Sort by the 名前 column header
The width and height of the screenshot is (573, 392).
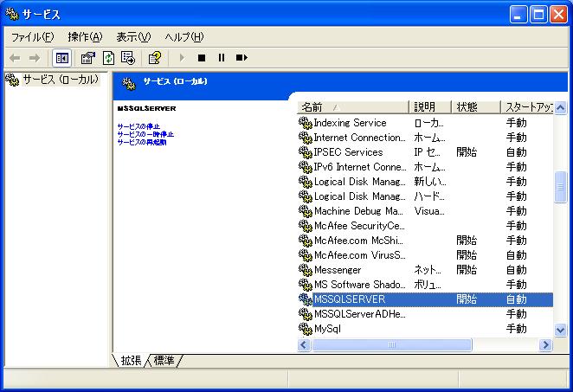pos(353,107)
